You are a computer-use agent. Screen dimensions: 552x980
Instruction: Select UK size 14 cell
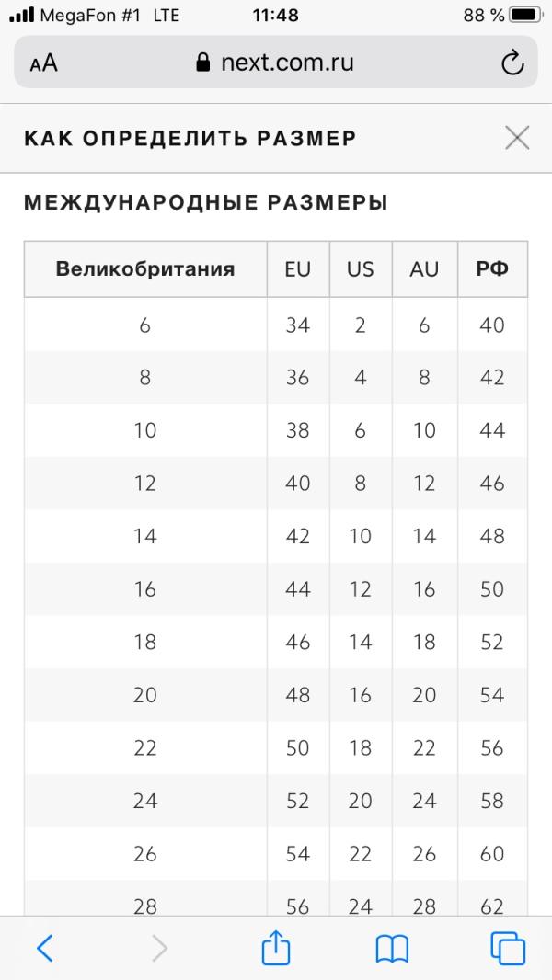click(x=145, y=536)
